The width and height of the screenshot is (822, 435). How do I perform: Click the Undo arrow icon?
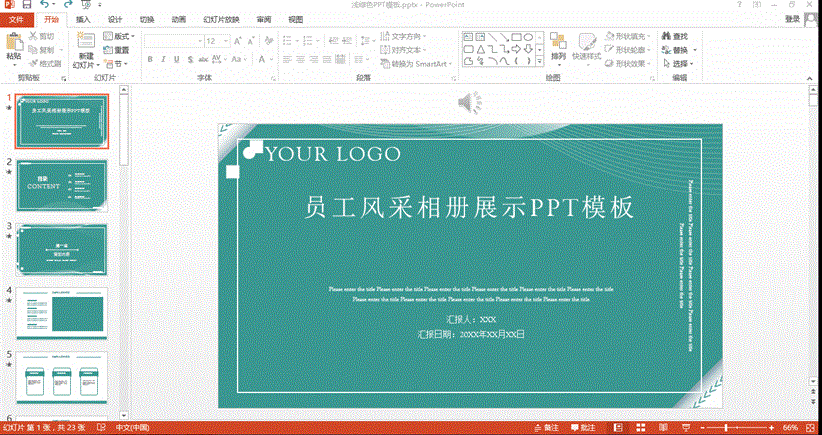[45, 5]
